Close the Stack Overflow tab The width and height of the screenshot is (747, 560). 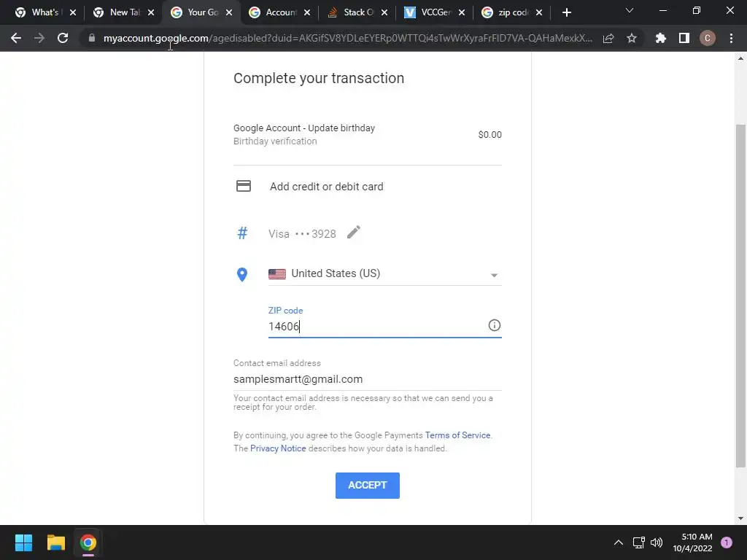tap(384, 12)
